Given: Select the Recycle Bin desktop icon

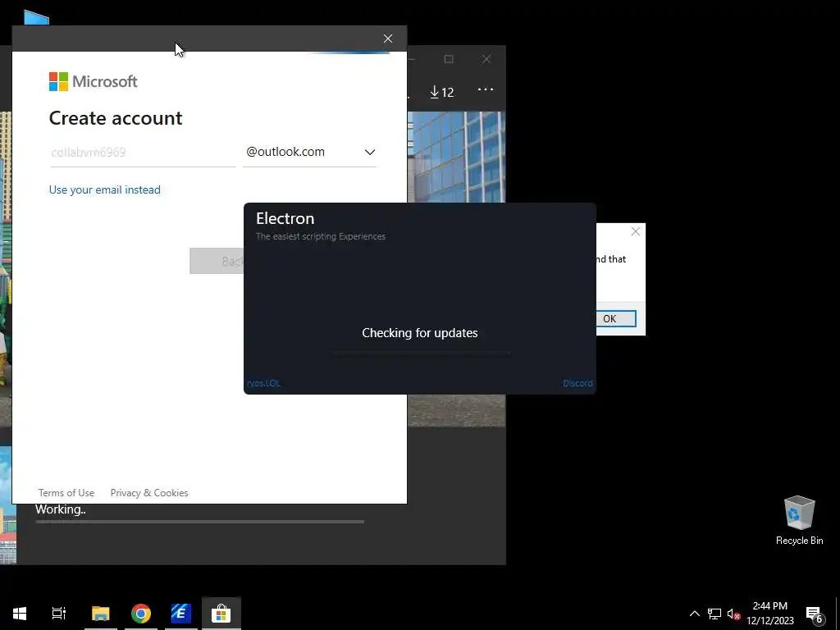Looking at the screenshot, I should 799,520.
